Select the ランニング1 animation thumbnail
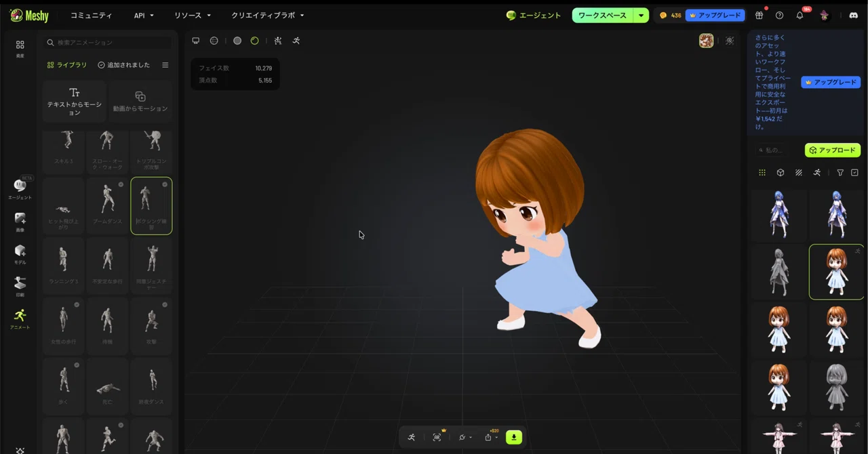The height and width of the screenshot is (454, 868). 63,266
